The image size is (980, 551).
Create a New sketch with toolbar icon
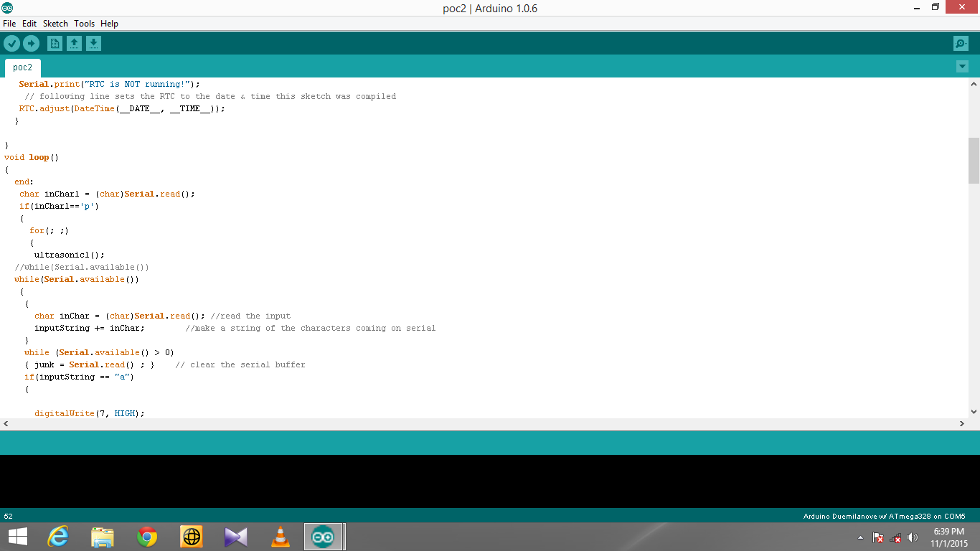pos(55,44)
